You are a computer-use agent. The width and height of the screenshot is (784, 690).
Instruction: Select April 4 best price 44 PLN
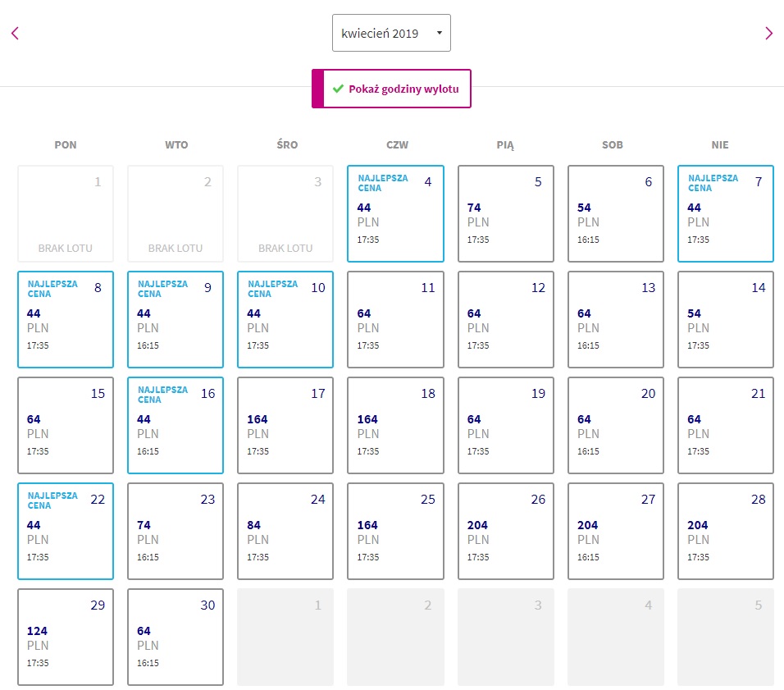395,213
